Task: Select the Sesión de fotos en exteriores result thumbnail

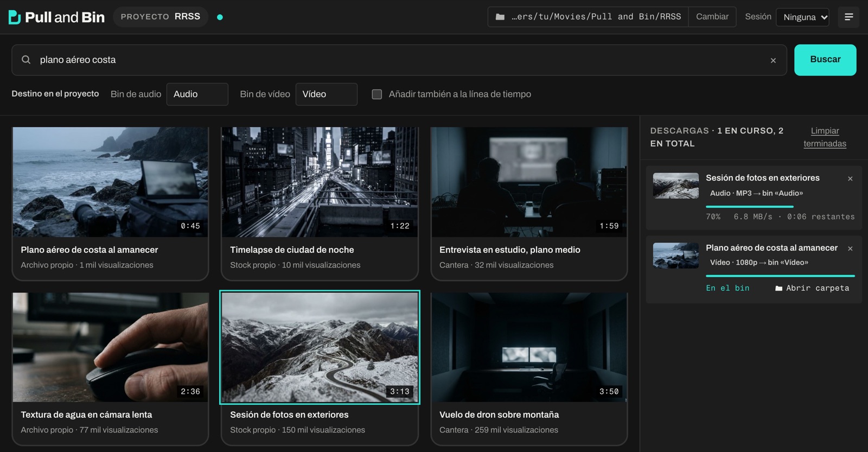Action: 320,347
